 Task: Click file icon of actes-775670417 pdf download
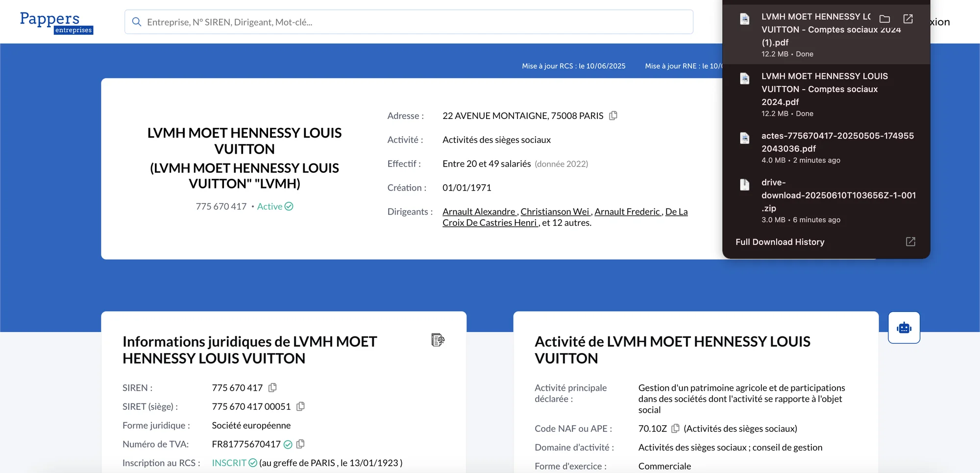point(745,138)
